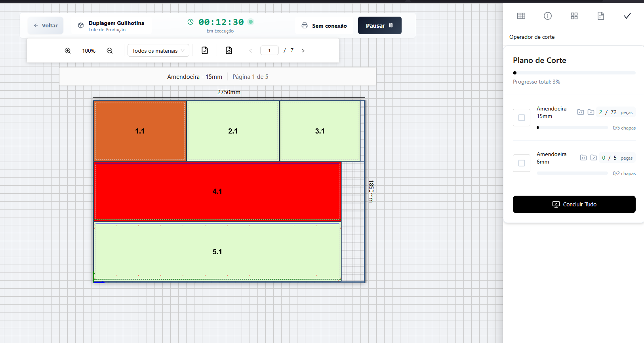This screenshot has height=343, width=644.
Task: Click the page number input field
Action: [269, 51]
